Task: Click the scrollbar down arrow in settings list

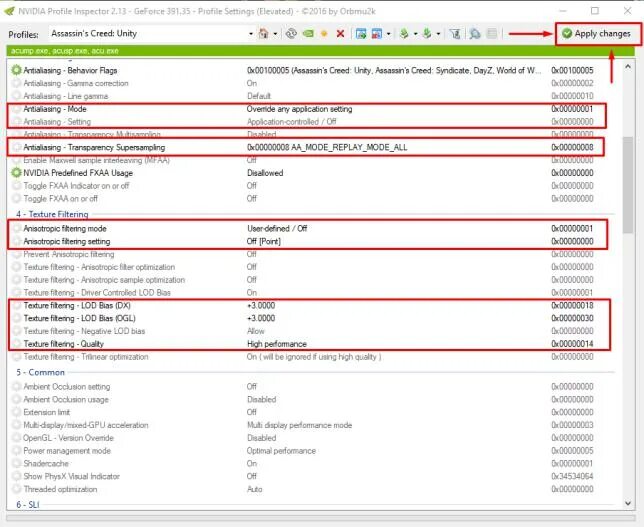Action: pos(628,503)
